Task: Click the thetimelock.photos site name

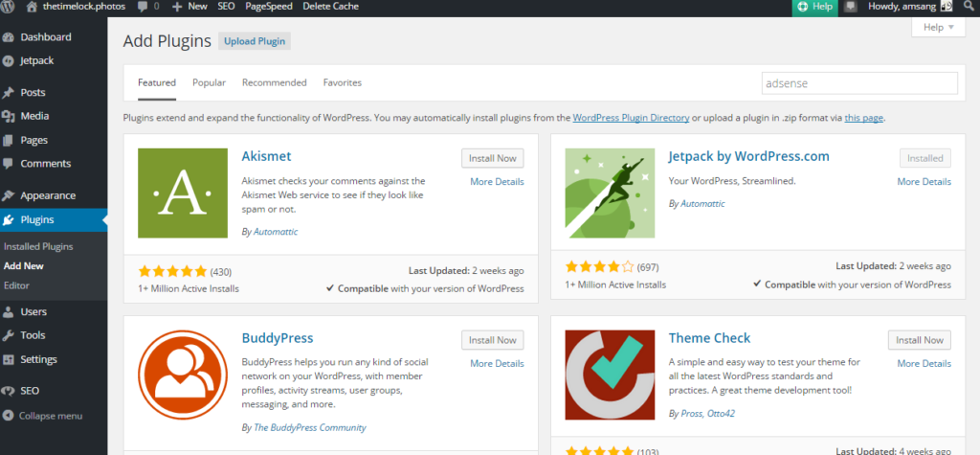Action: 84,7
